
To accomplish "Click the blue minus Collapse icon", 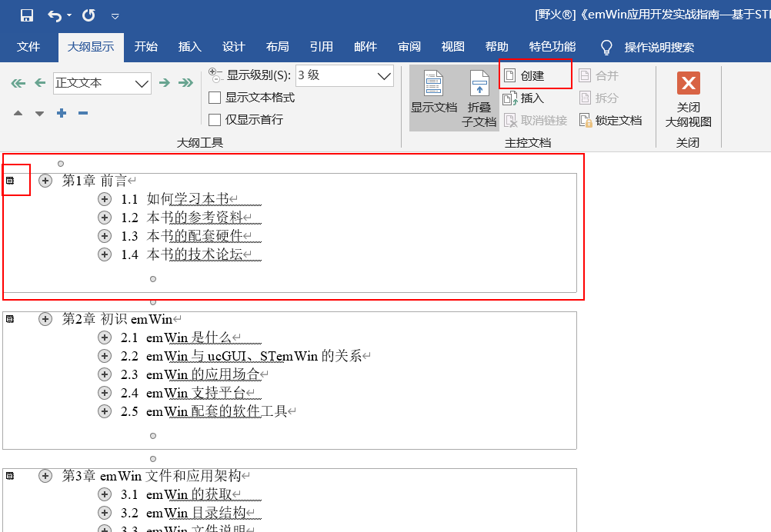I will click(x=83, y=114).
